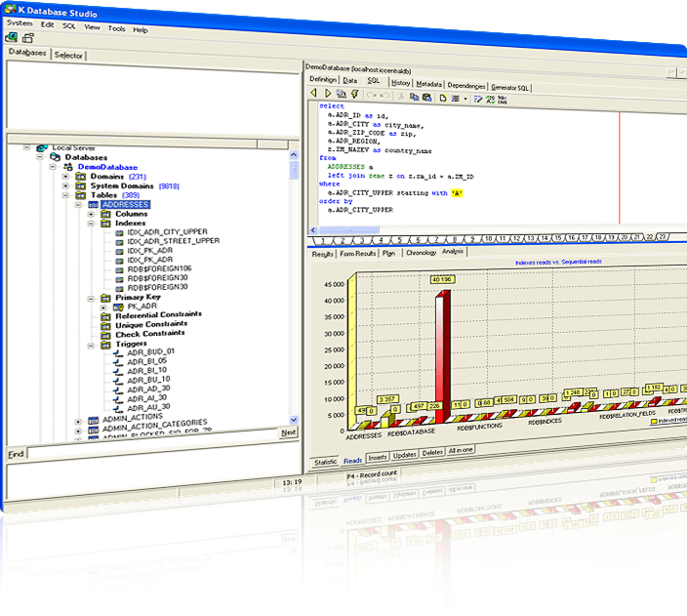This screenshot has height=616, width=687.
Task: Open the SQL menu in menu bar
Action: click(x=69, y=26)
